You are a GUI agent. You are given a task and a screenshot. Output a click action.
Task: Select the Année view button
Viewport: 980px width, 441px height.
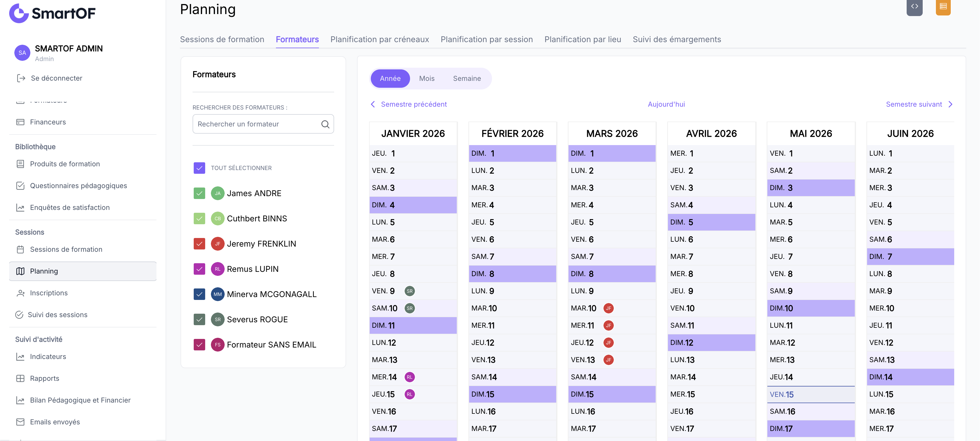pos(390,79)
